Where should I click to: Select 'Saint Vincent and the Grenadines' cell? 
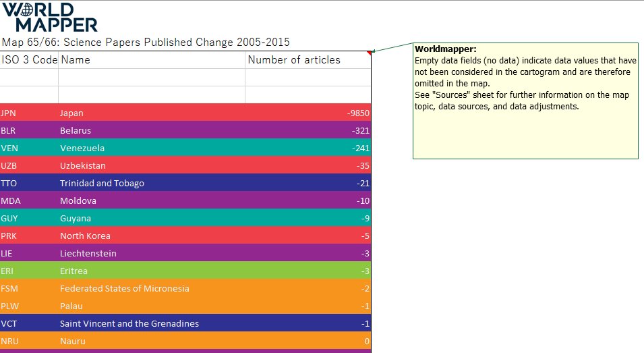pyautogui.click(x=152, y=323)
